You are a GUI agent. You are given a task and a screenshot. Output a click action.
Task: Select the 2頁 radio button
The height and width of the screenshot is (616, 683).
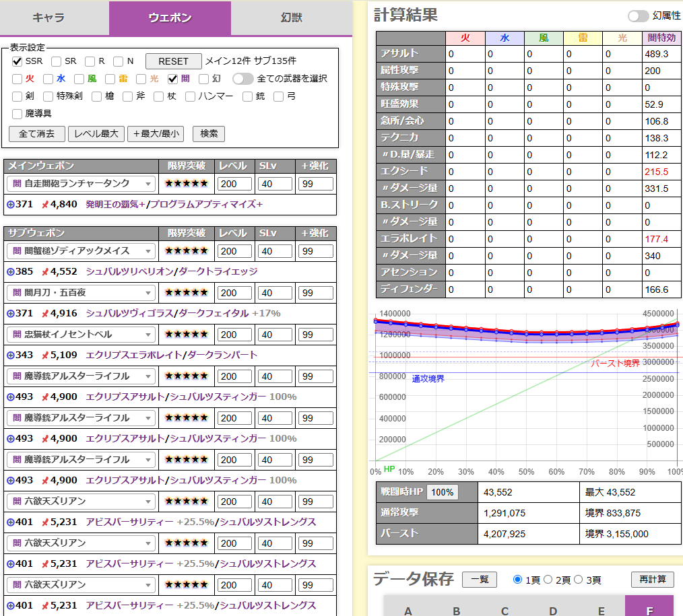point(548,580)
